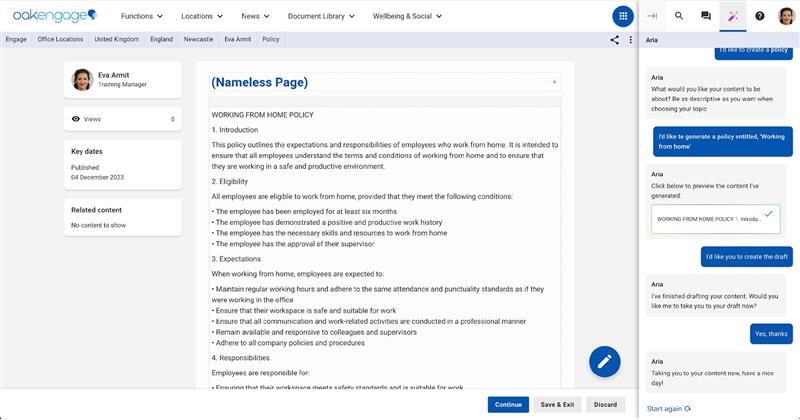Go to England breadcrumb
This screenshot has height=420, width=800.
[x=161, y=39]
